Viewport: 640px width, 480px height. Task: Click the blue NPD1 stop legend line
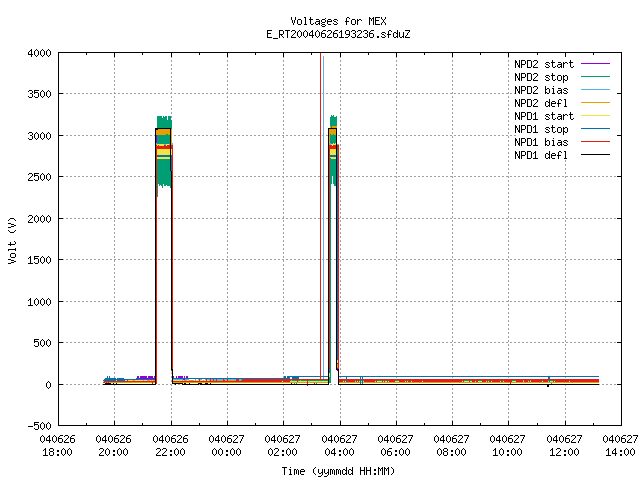(x=595, y=129)
